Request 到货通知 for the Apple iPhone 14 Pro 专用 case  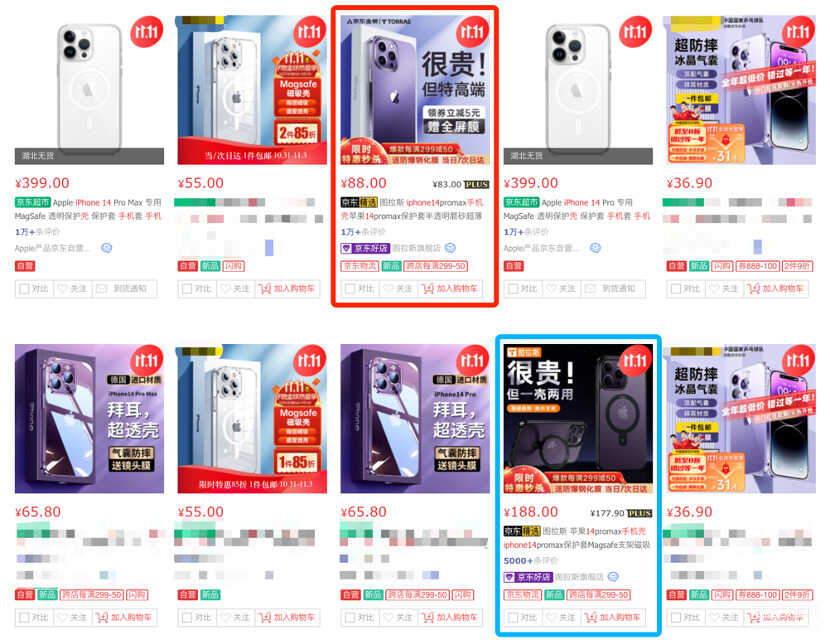[614, 289]
